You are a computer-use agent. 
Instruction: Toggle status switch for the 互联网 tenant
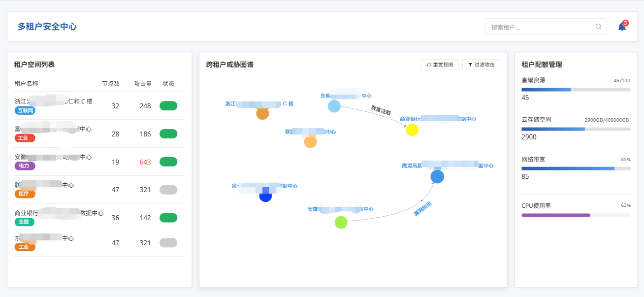(168, 106)
